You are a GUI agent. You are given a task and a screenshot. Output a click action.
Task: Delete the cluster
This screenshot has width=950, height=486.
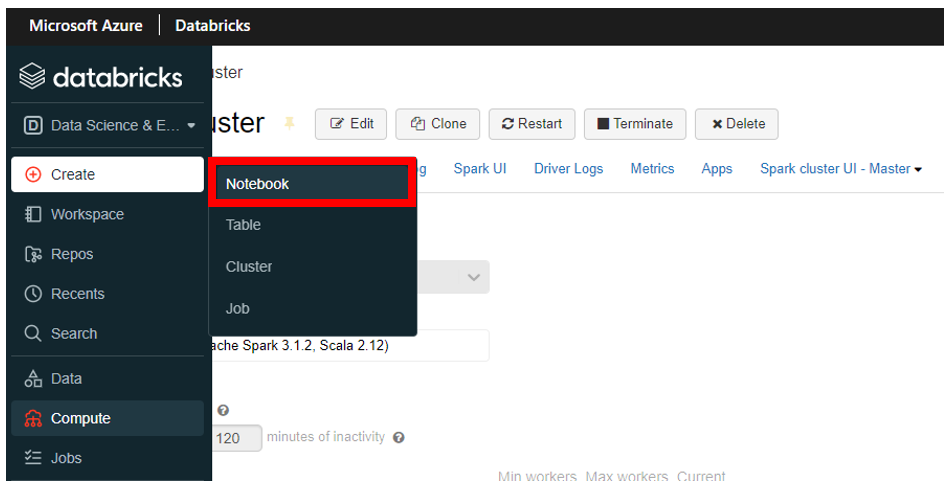click(737, 124)
